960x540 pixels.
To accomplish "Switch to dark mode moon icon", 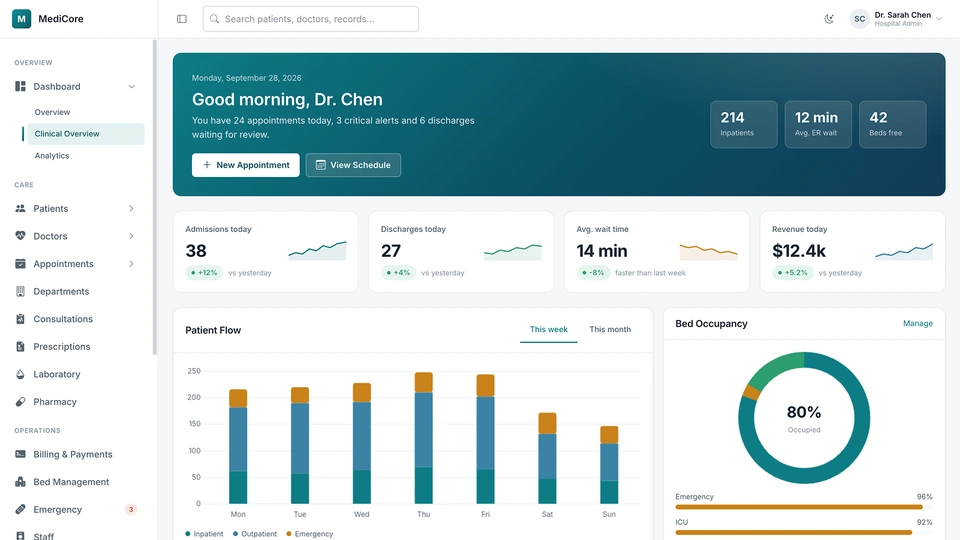I will click(x=829, y=19).
